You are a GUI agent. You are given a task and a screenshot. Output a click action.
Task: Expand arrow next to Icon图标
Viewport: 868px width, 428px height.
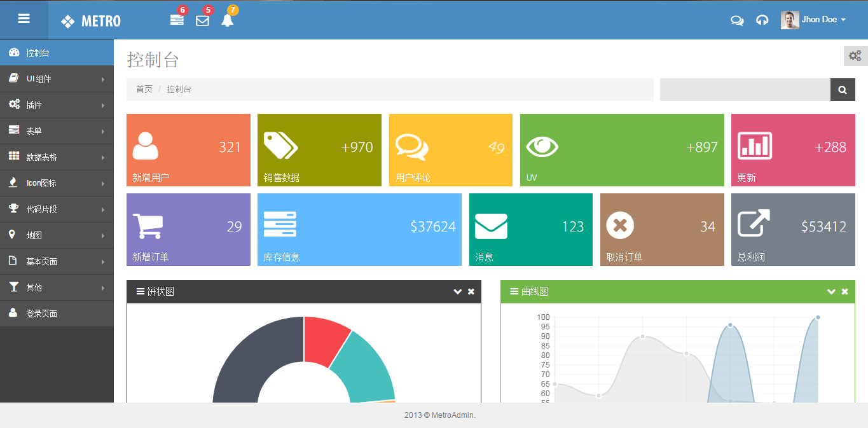tap(102, 184)
